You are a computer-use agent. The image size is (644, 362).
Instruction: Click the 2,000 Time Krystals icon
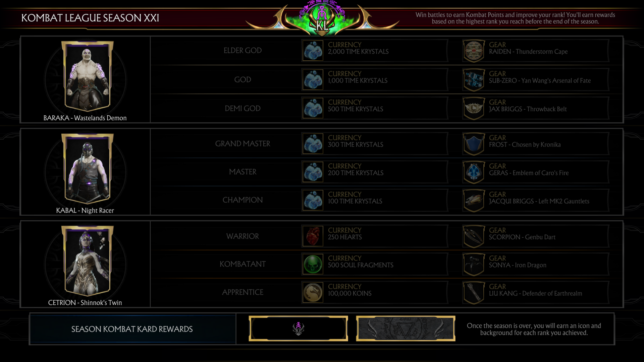click(x=313, y=51)
